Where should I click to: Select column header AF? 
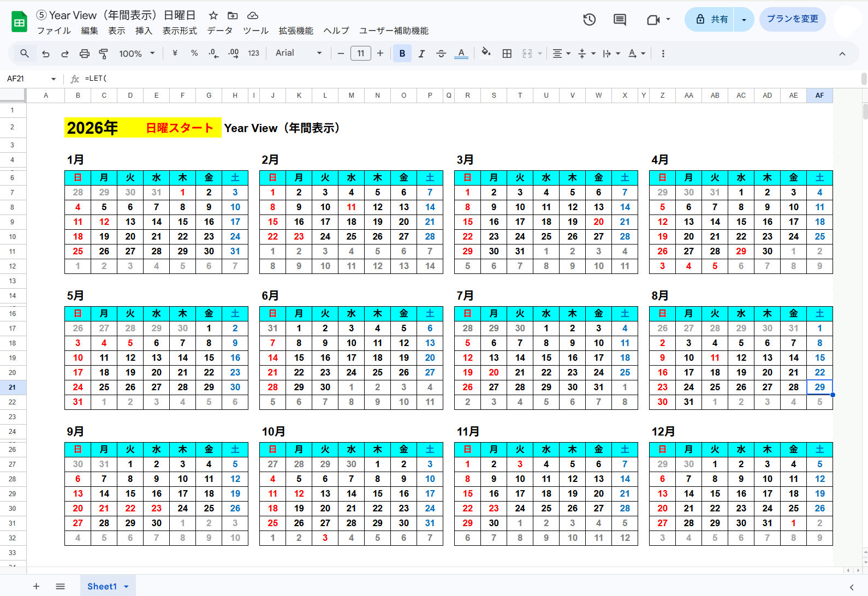pos(819,96)
